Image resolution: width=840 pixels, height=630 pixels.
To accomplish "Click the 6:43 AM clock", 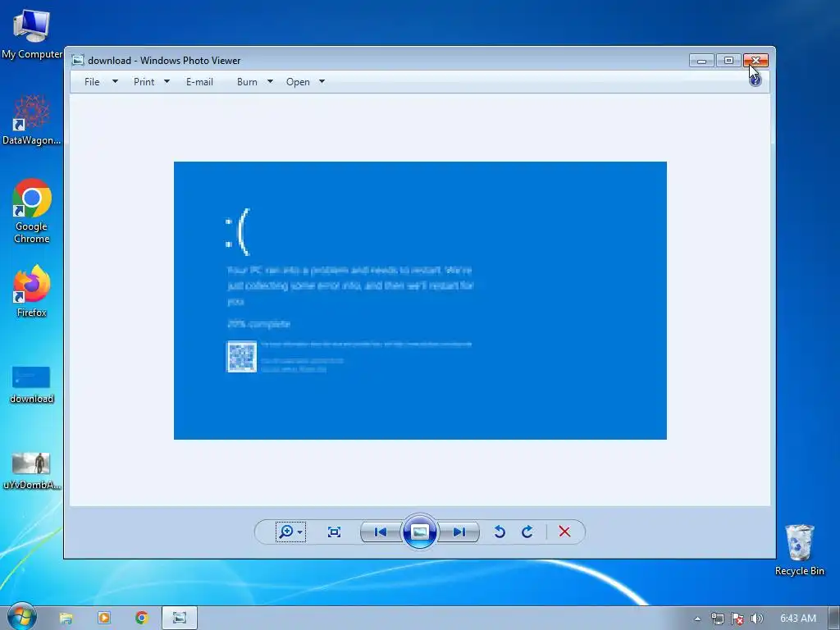I will pyautogui.click(x=798, y=619).
